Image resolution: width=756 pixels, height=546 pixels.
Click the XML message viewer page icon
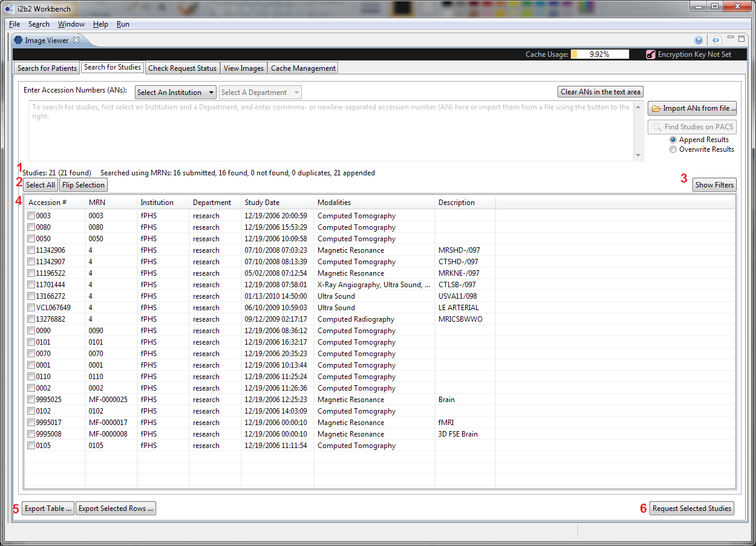point(716,41)
